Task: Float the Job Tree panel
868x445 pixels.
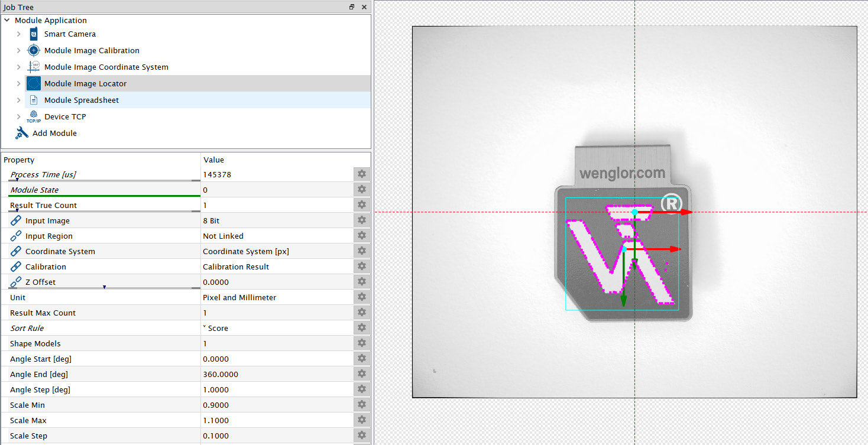Action: [352, 7]
